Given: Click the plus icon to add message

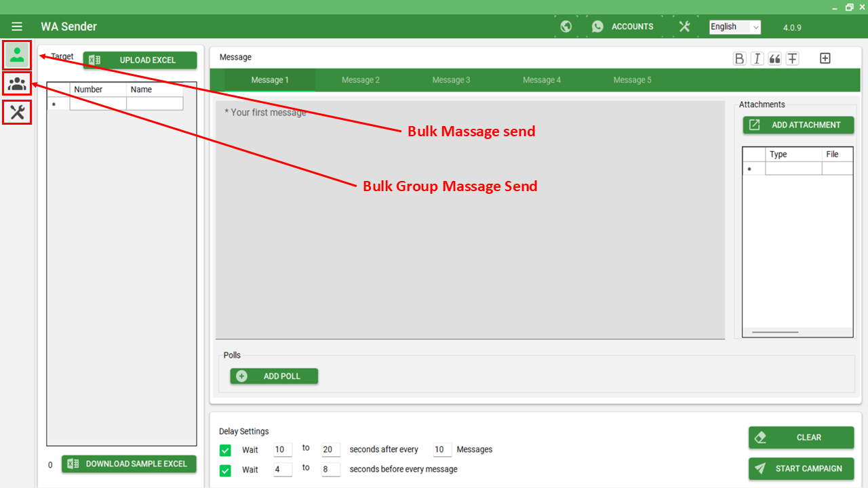Looking at the screenshot, I should click(x=825, y=58).
